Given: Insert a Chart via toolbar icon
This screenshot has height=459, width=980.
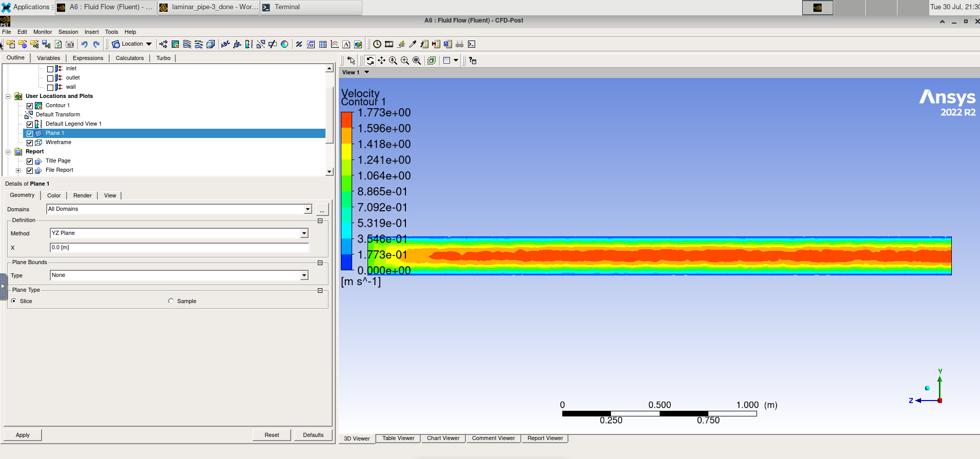Looking at the screenshot, I should click(x=335, y=44).
